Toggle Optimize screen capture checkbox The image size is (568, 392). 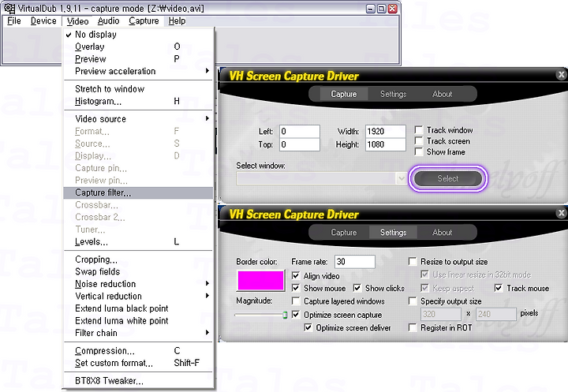[x=296, y=315]
